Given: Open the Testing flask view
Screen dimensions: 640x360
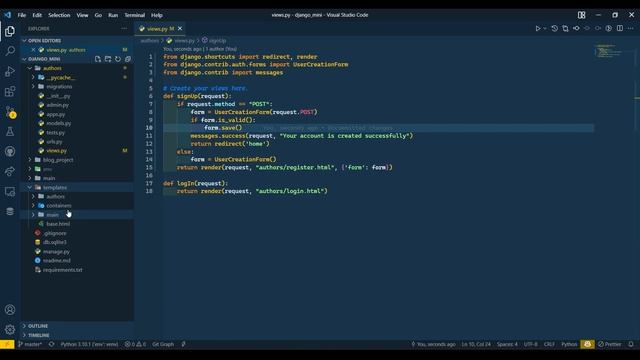Looking at the screenshot, I should (x=10, y=131).
